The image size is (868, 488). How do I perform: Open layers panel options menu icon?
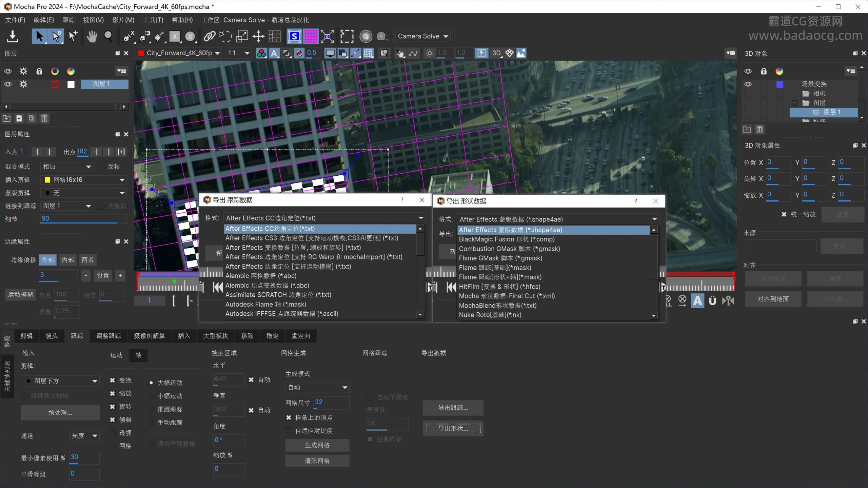tap(121, 71)
